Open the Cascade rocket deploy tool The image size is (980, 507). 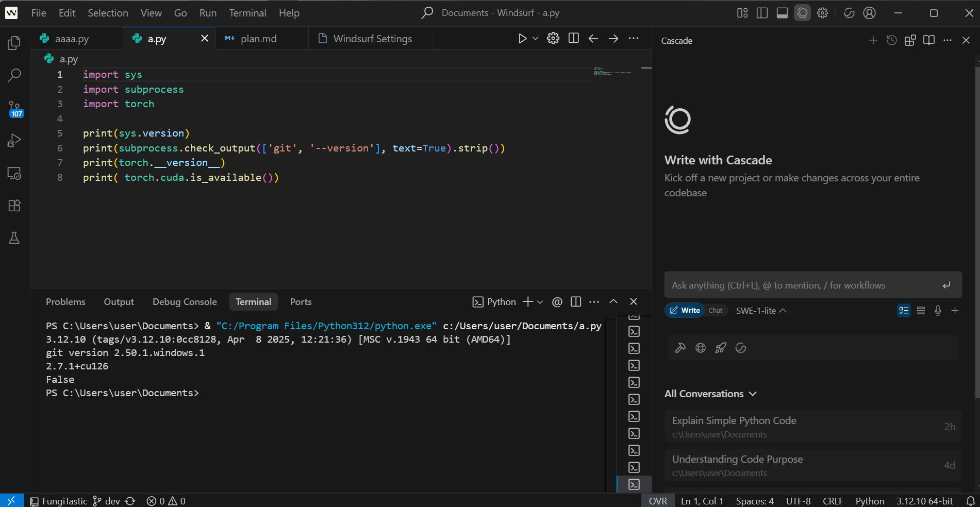[721, 348]
